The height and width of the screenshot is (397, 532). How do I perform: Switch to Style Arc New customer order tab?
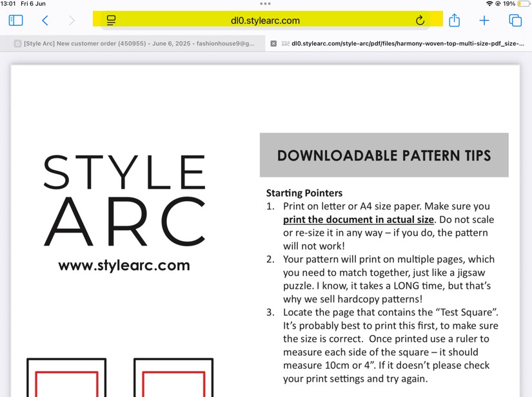tap(133, 43)
